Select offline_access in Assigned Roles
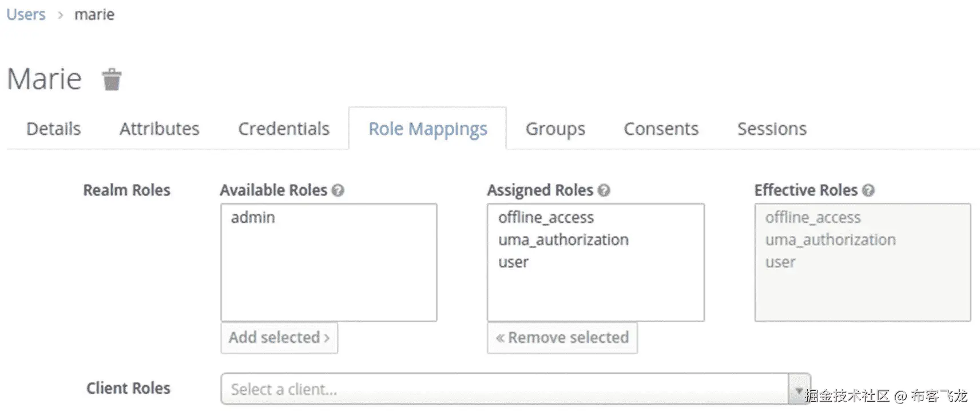 coord(546,218)
